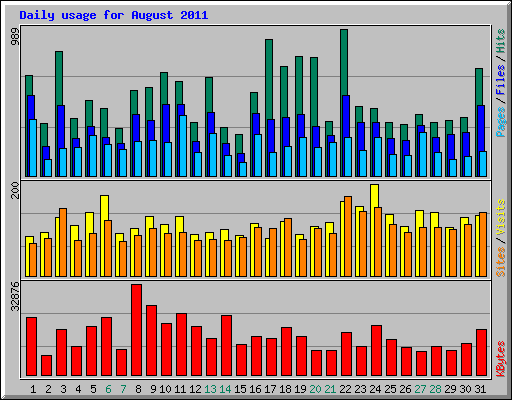This screenshot has width=512, height=400.
Task: Click day 24 on the x-axis
Action: pos(375,389)
